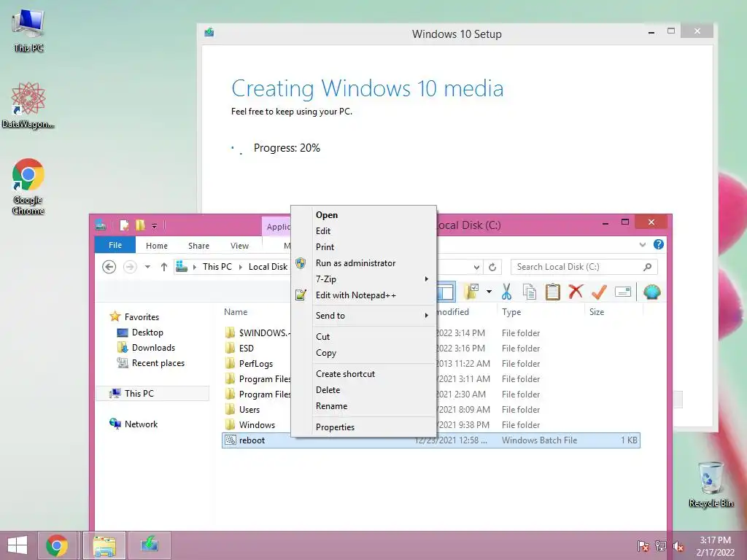Select the Users folder
The image size is (747, 560).
(x=249, y=410)
